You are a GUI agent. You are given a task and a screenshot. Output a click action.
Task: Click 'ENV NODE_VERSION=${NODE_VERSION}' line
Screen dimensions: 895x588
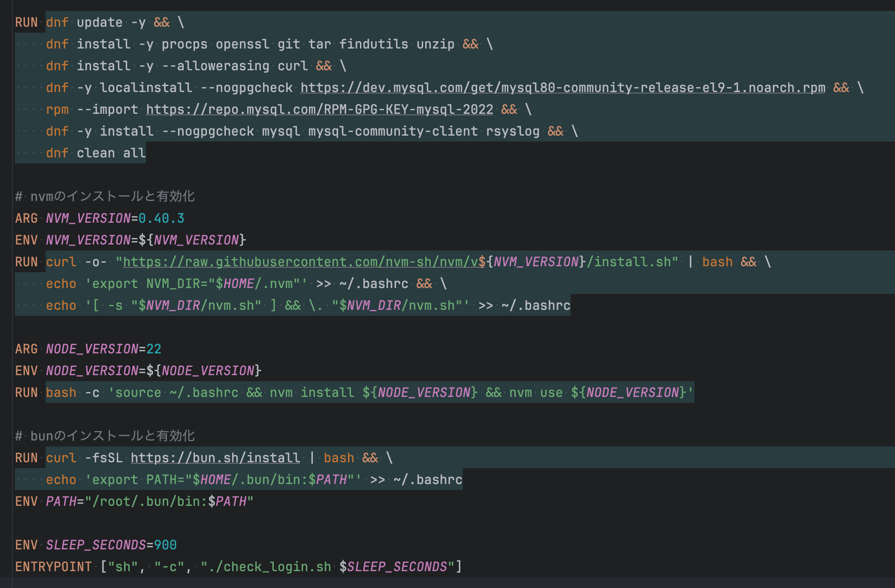click(138, 371)
